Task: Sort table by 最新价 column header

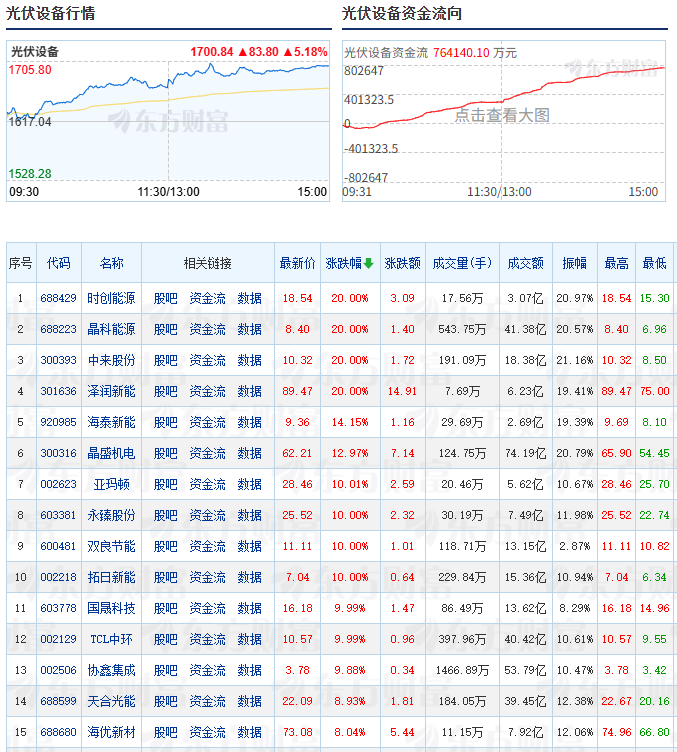Action: [297, 263]
